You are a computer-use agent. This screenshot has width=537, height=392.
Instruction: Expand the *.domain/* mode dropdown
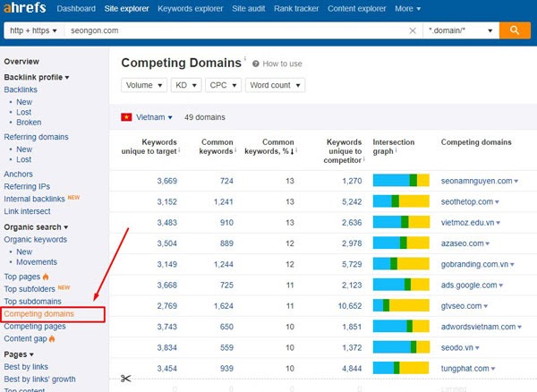[x=461, y=30]
